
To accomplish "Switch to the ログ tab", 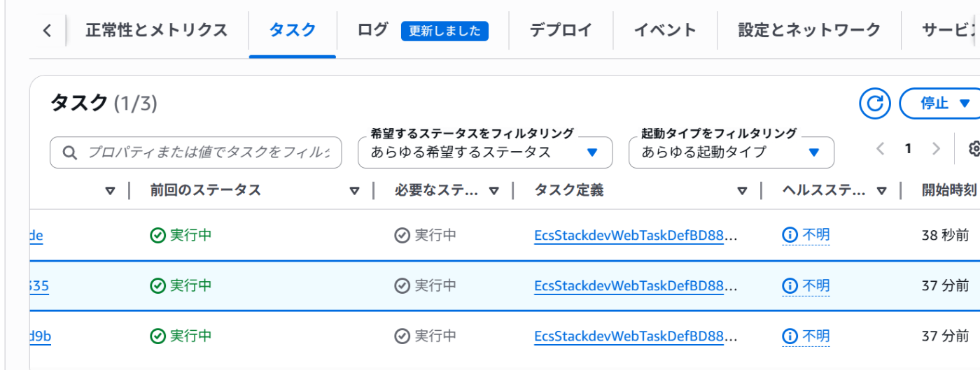I will (372, 30).
